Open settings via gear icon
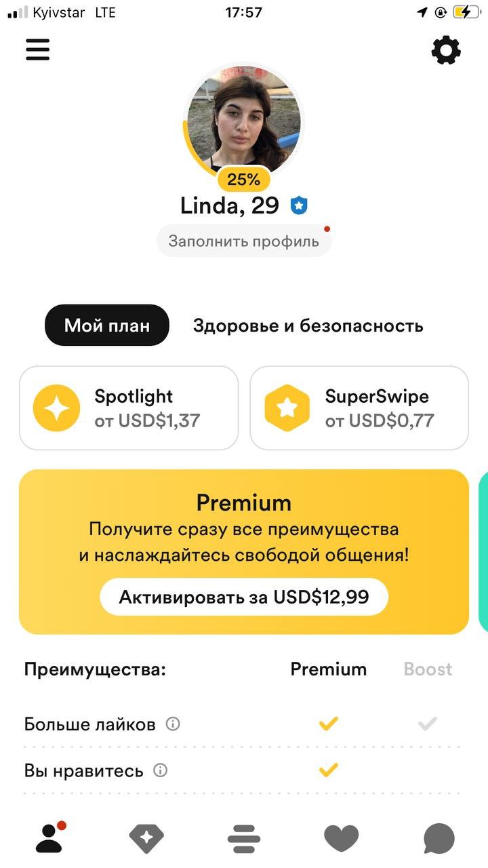This screenshot has height=868, width=488. click(x=446, y=50)
